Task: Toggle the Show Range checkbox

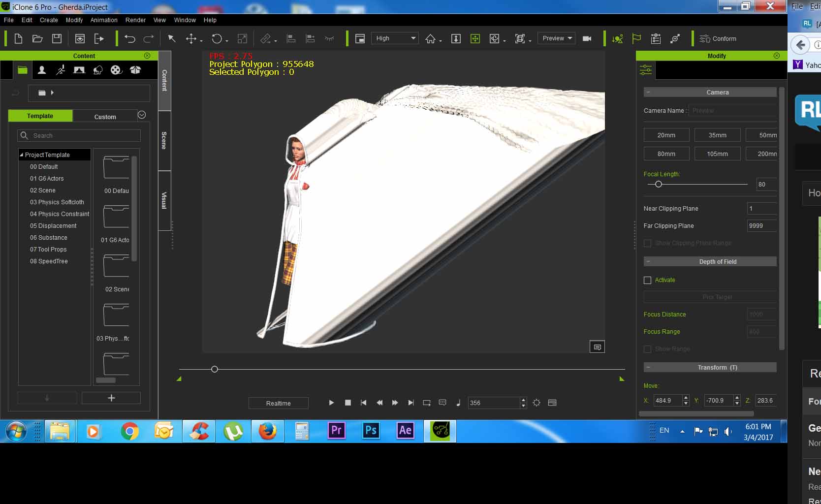Action: pyautogui.click(x=647, y=349)
